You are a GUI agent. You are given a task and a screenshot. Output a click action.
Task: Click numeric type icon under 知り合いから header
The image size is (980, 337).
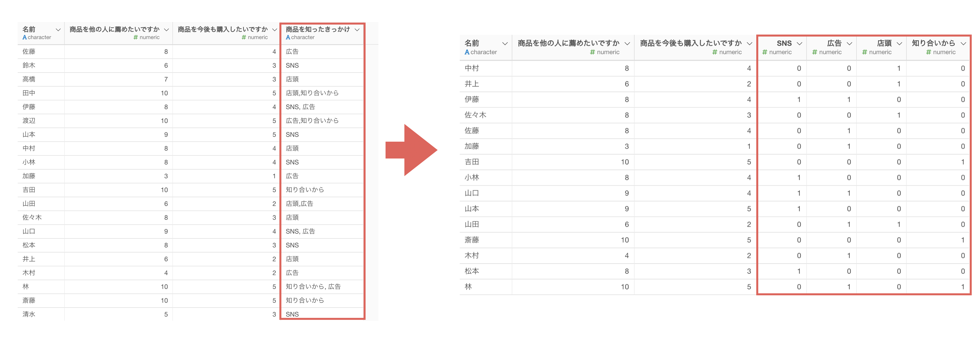pos(929,52)
